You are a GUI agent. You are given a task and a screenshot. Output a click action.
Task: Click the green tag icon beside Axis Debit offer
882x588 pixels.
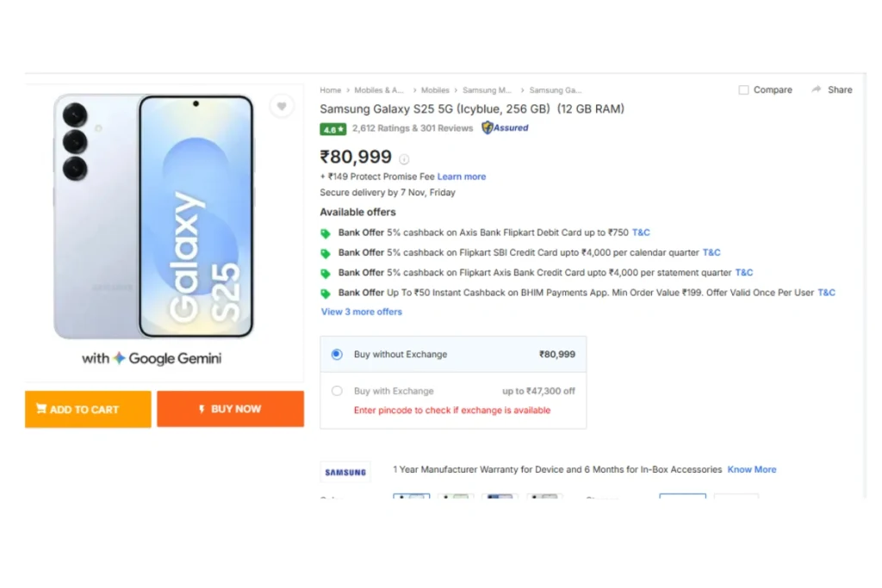pos(326,233)
